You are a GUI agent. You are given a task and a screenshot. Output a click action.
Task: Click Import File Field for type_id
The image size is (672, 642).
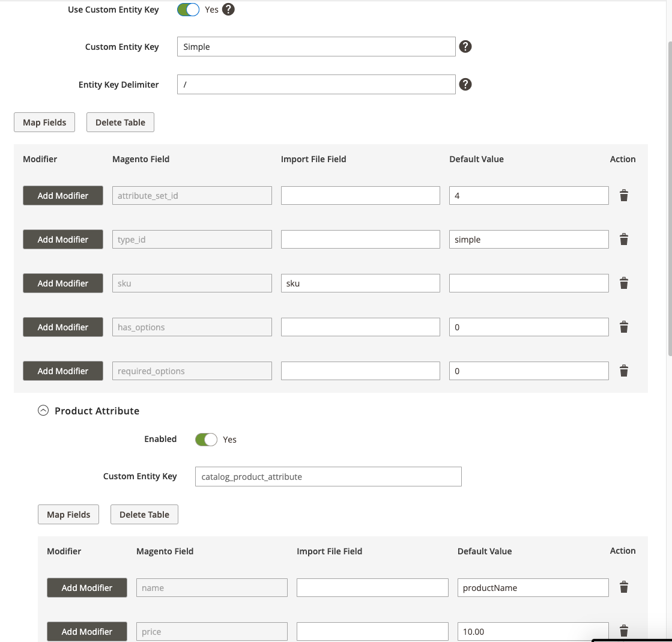point(360,239)
